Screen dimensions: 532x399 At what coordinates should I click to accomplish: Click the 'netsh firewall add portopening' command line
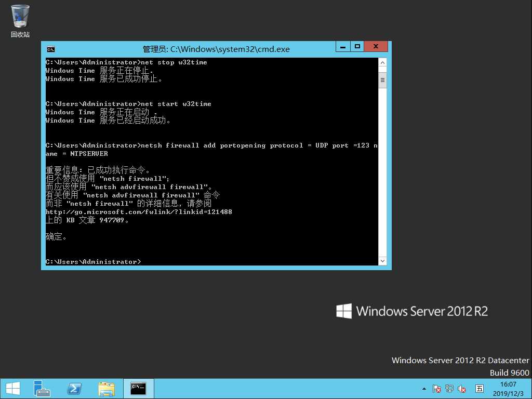212,145
